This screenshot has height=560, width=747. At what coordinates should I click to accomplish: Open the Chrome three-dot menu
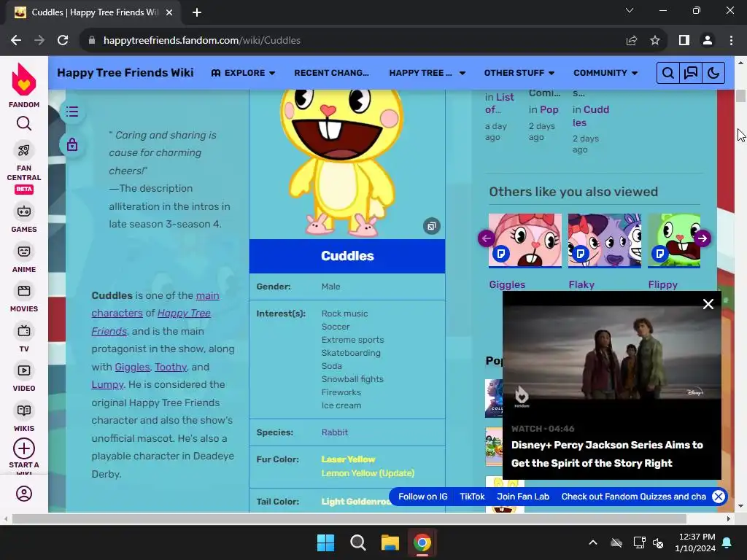coord(731,41)
